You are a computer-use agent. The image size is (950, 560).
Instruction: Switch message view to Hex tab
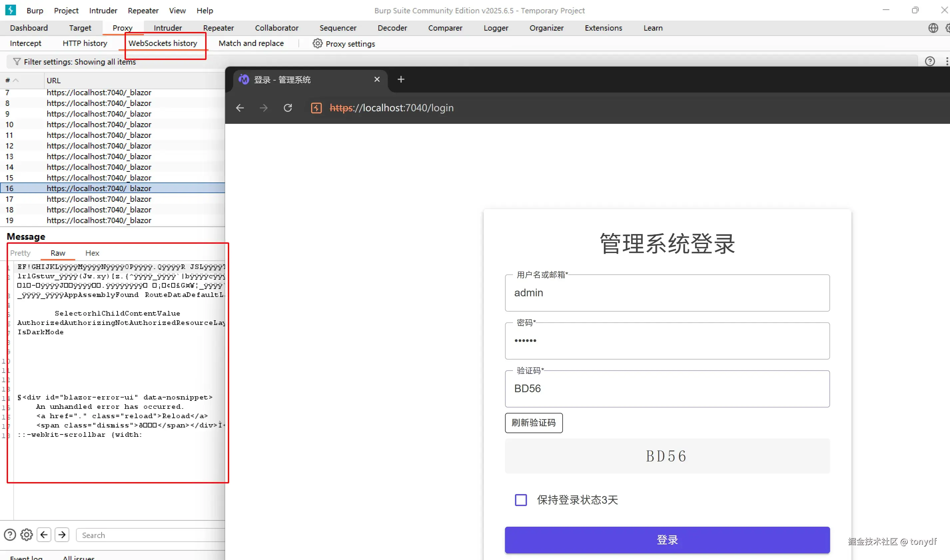click(x=92, y=253)
